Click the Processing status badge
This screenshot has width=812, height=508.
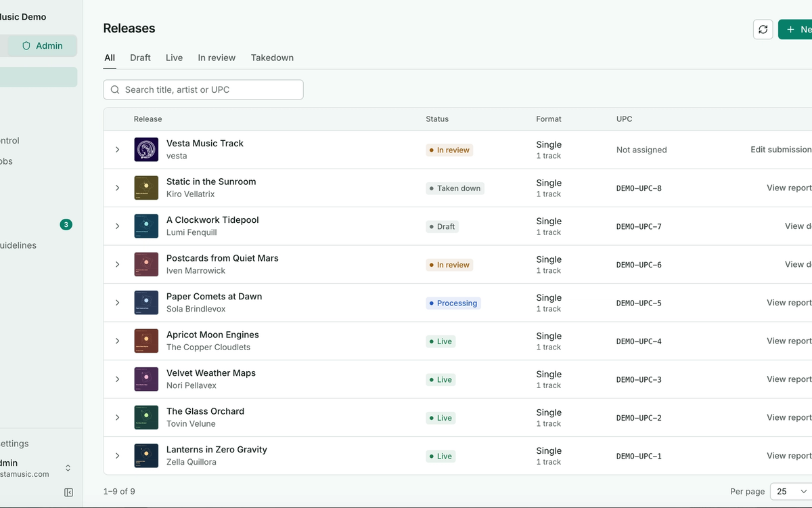[x=453, y=303]
